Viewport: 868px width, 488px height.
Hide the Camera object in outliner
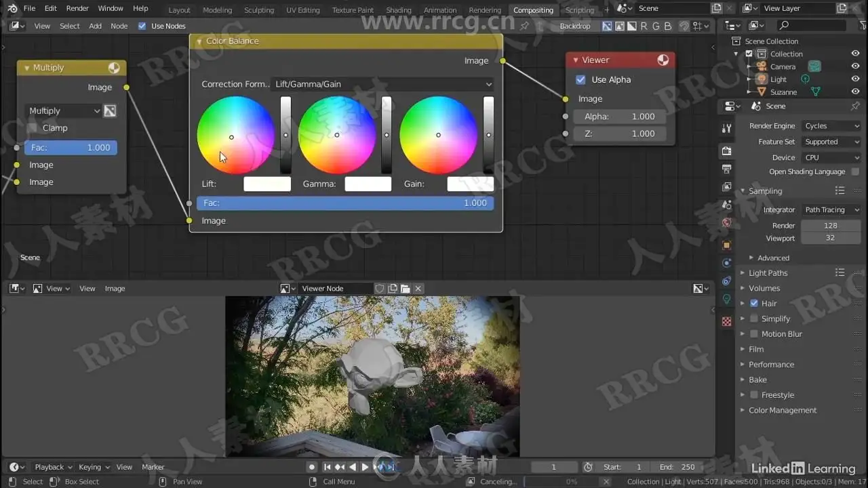coord(855,66)
